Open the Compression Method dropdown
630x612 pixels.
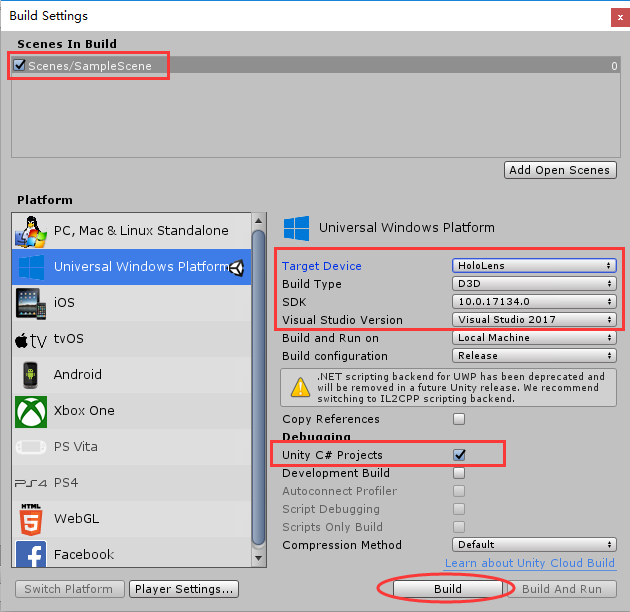534,544
